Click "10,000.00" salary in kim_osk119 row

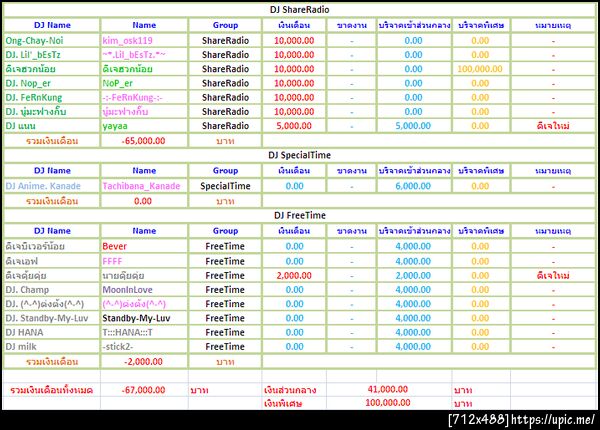(294, 41)
